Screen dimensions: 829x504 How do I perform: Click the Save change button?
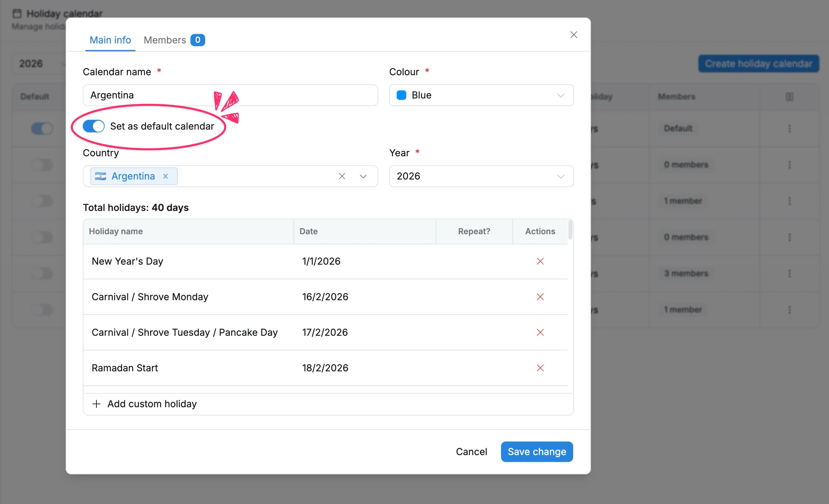(537, 452)
